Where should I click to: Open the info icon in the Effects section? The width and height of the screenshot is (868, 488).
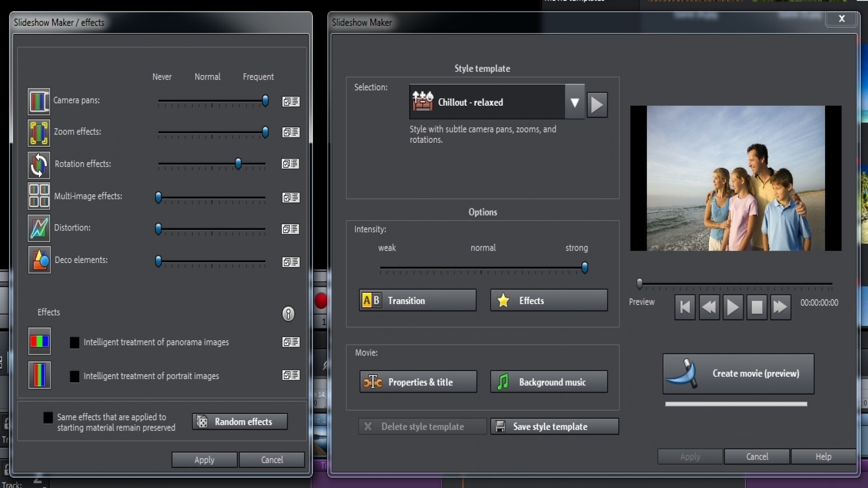point(288,314)
